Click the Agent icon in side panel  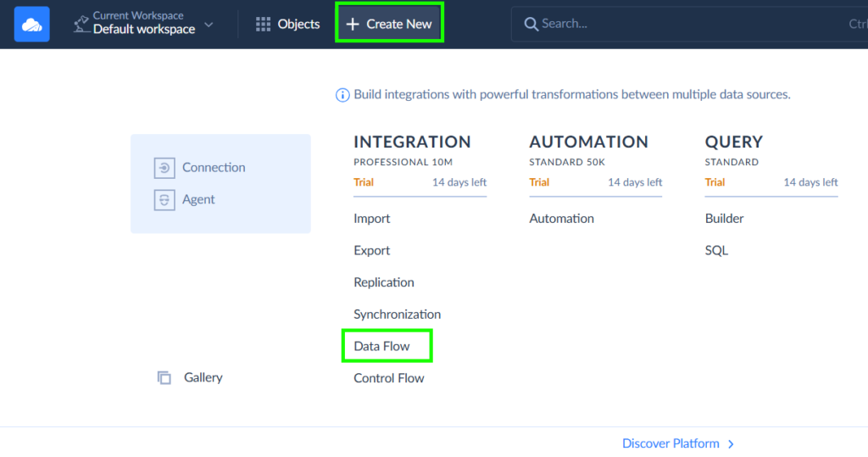point(164,200)
